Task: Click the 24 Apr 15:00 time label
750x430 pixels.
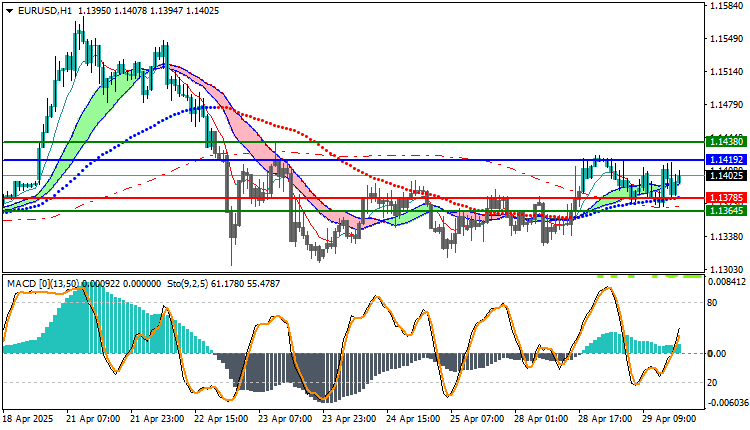Action: click(x=413, y=419)
